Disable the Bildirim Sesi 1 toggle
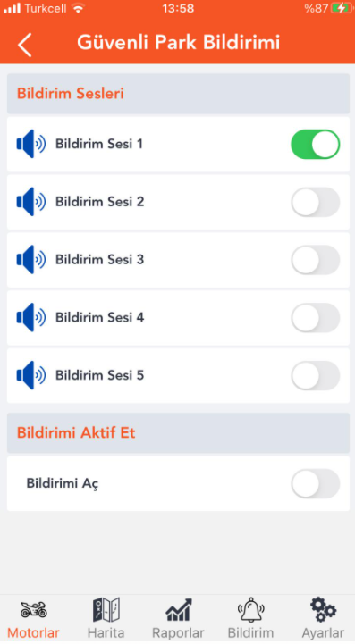Screen dimensions: 355x644 [316, 144]
